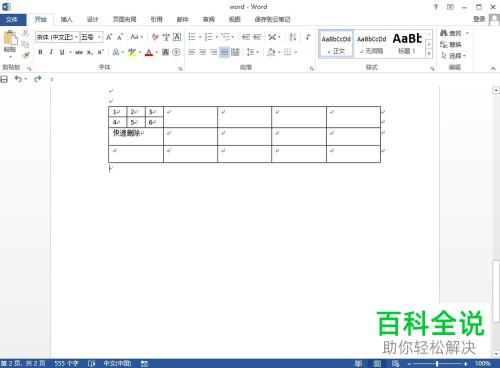The height and width of the screenshot is (368, 500).
Task: Open the Font dialog launcher
Action: click(x=180, y=68)
